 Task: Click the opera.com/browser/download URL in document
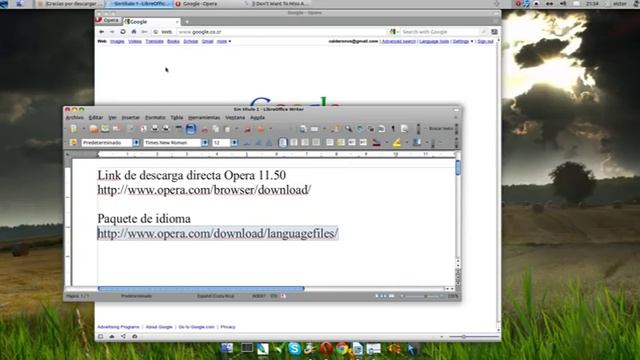pyautogui.click(x=204, y=190)
